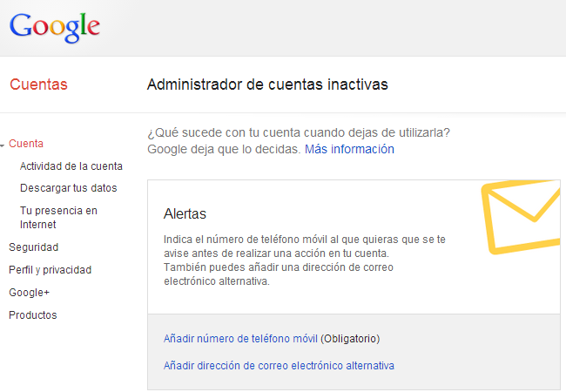Click the Administrador de cuentas inactivas title

pos(267,84)
